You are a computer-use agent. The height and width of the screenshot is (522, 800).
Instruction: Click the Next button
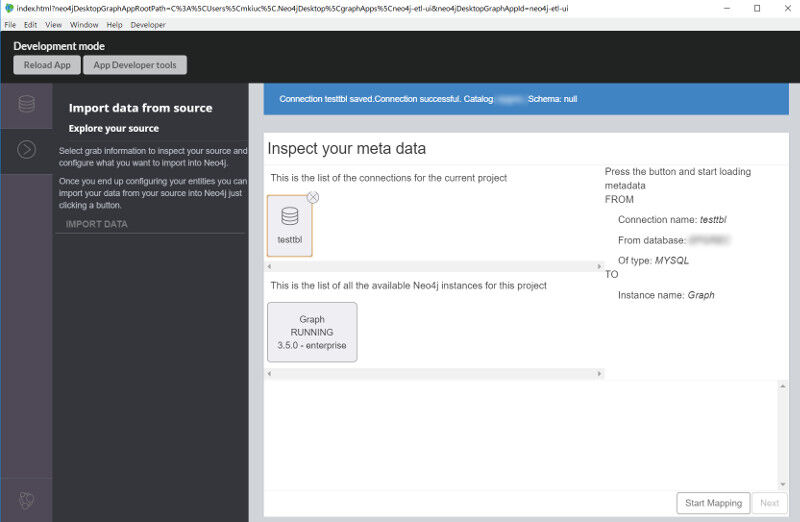[769, 503]
